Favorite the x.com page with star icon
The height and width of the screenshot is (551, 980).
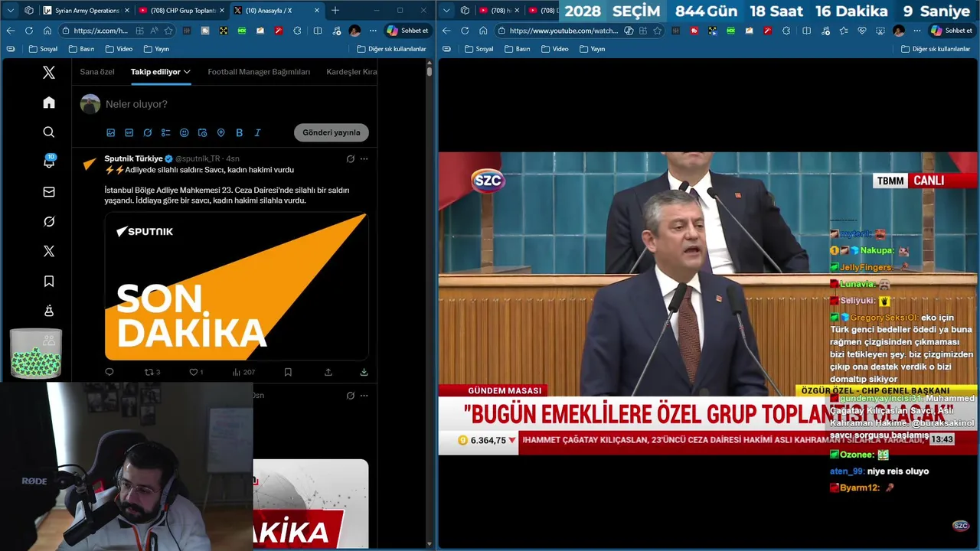point(168,31)
